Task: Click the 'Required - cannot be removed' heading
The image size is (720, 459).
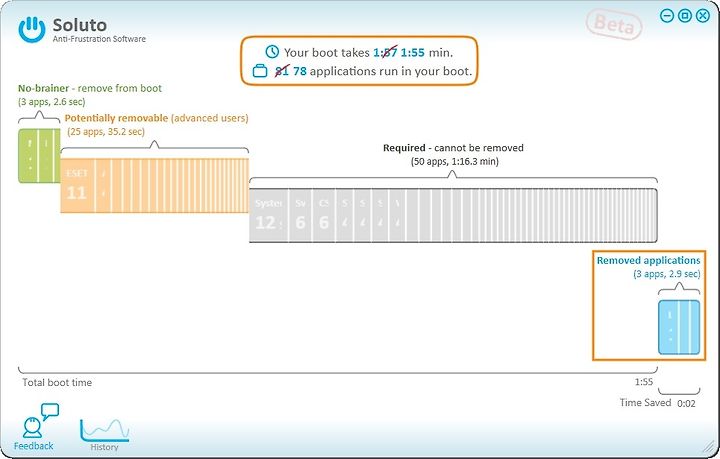Action: click(453, 148)
